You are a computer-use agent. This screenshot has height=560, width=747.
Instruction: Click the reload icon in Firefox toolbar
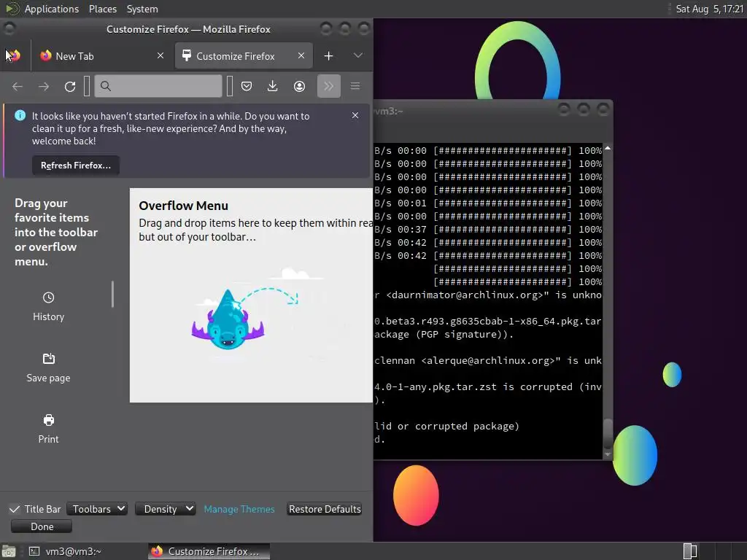70,86
